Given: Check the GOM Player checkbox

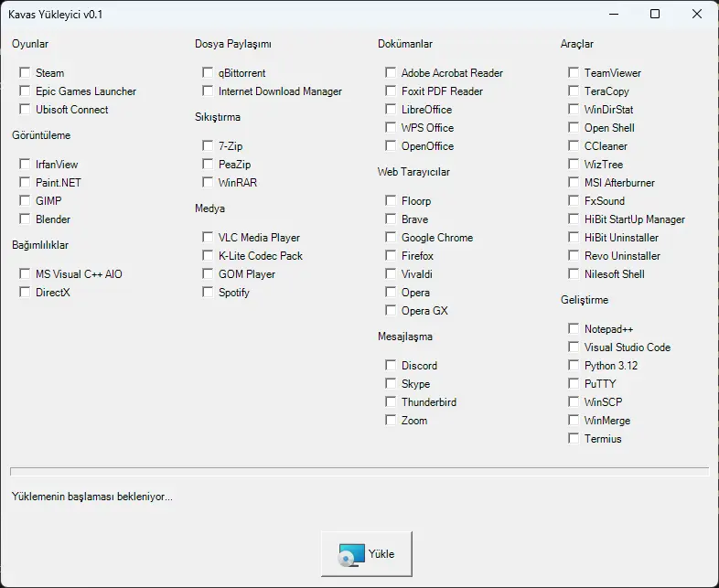Looking at the screenshot, I should pyautogui.click(x=208, y=274).
